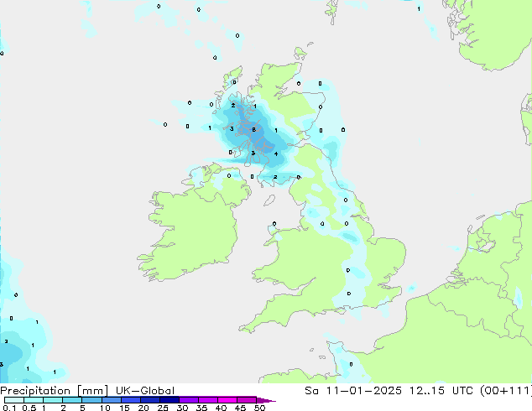Select the magenta legend swatch between 40 and 45
Viewport: 532px width, 411px height.
227,400
